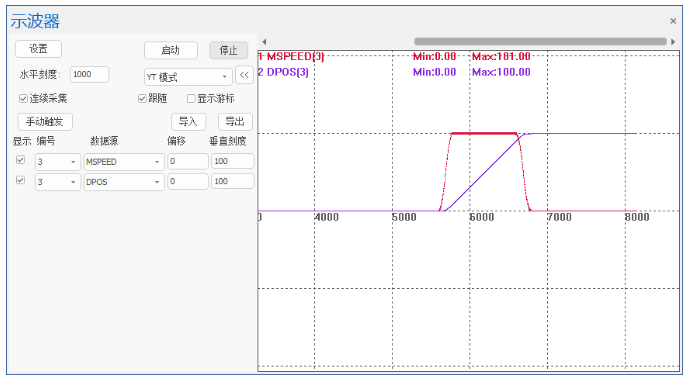Expand axis number dropdown in MSPEED row
691x384 pixels.
[x=58, y=162]
